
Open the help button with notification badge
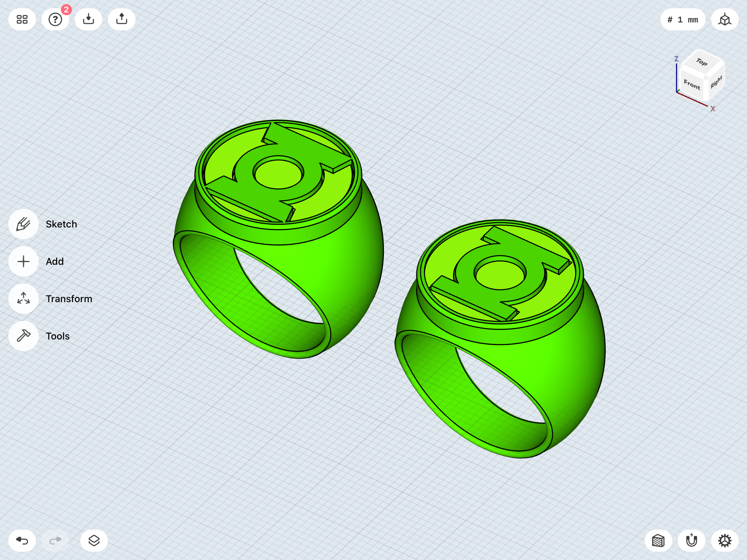click(x=55, y=19)
